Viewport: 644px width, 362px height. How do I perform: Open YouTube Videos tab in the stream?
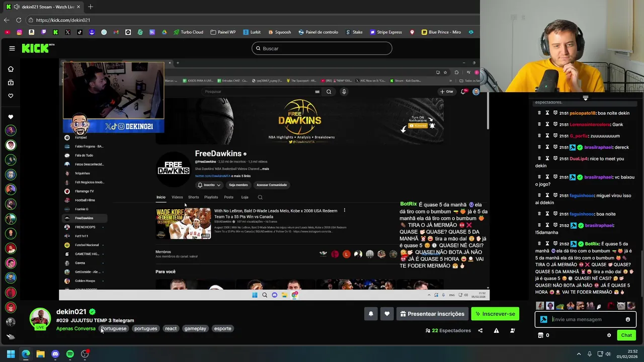(x=177, y=197)
